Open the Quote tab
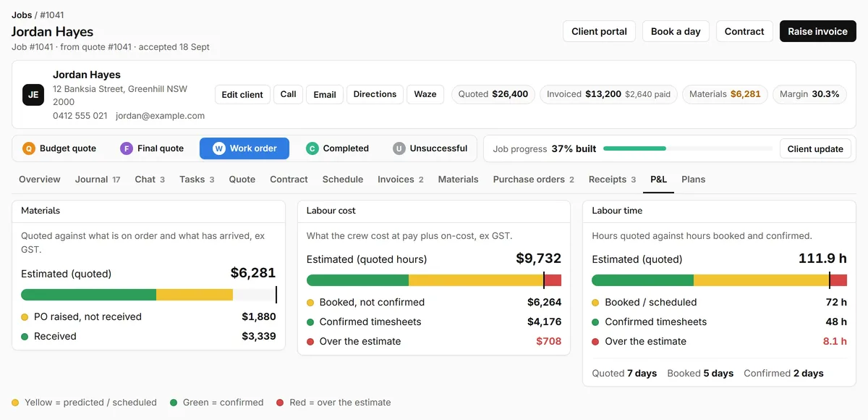 click(242, 180)
